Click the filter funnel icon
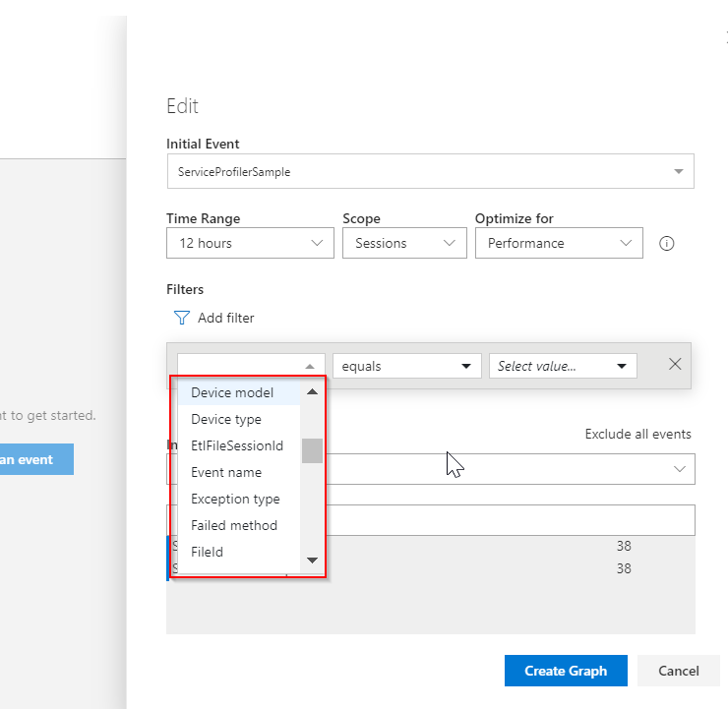Viewport: 728px width, 709px height. [181, 318]
